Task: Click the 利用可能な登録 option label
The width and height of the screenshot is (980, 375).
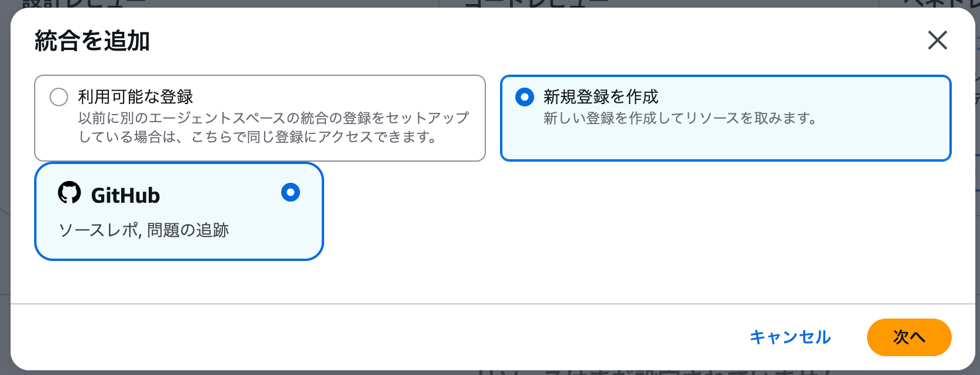Action: [135, 97]
